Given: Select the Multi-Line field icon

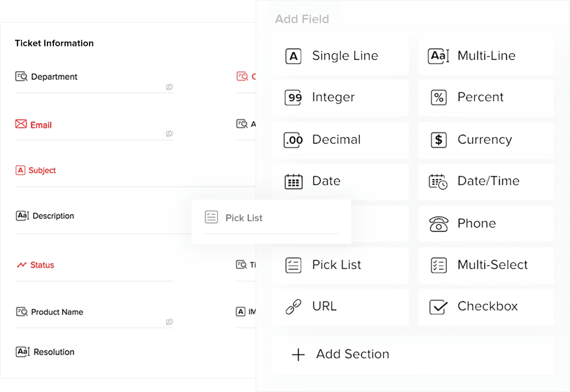Looking at the screenshot, I should (x=438, y=55).
